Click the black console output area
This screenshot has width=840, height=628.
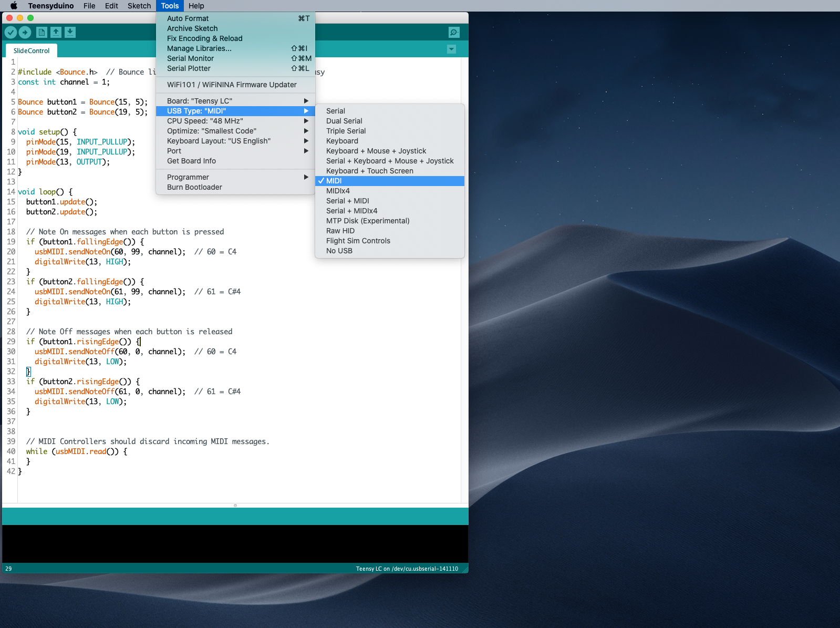(x=235, y=544)
